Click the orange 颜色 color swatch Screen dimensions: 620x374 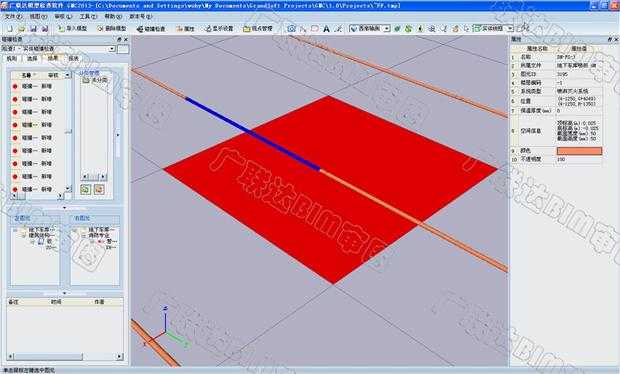tap(579, 151)
